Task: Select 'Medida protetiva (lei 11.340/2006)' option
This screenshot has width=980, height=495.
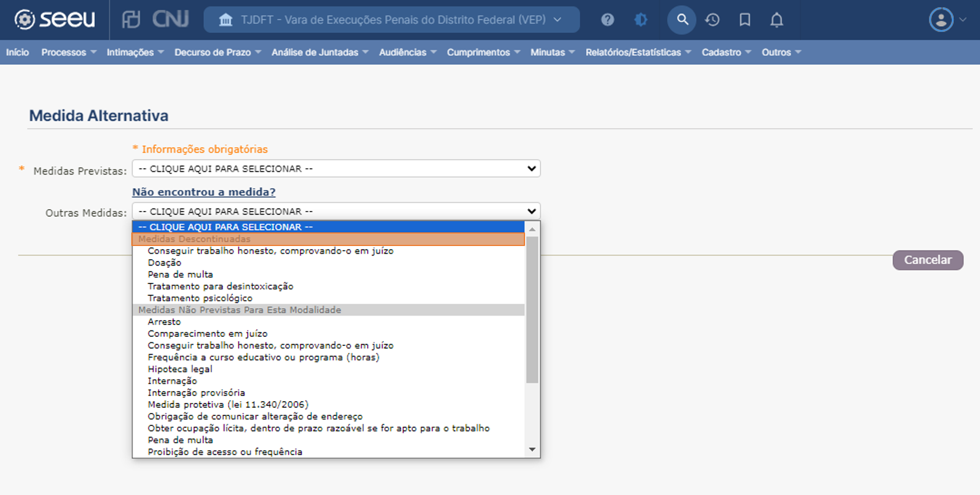Action: click(x=228, y=405)
